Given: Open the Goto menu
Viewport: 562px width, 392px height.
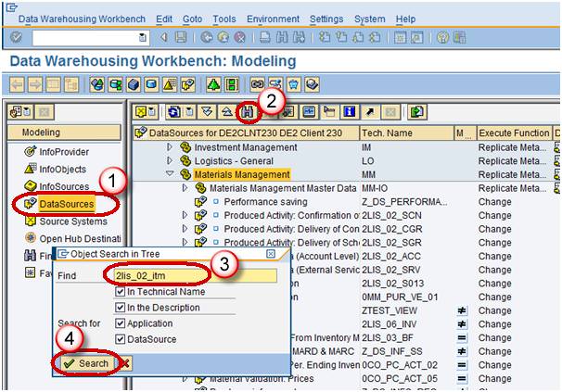Looking at the screenshot, I should pyautogui.click(x=194, y=19).
